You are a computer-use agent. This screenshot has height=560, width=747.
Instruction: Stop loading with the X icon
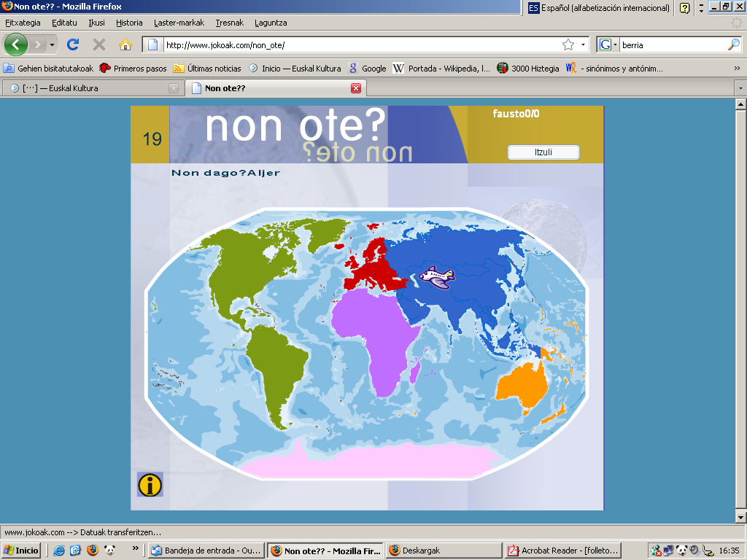point(99,44)
